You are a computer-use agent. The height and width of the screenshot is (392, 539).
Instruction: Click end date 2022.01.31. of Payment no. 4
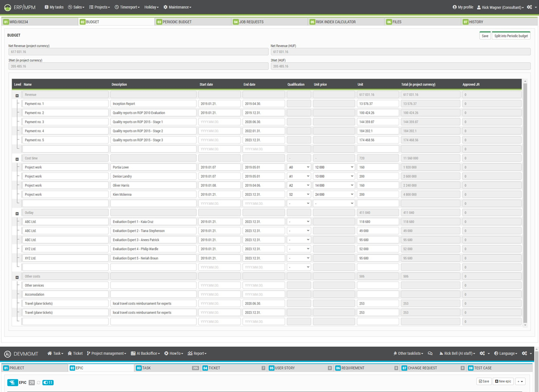[264, 131]
